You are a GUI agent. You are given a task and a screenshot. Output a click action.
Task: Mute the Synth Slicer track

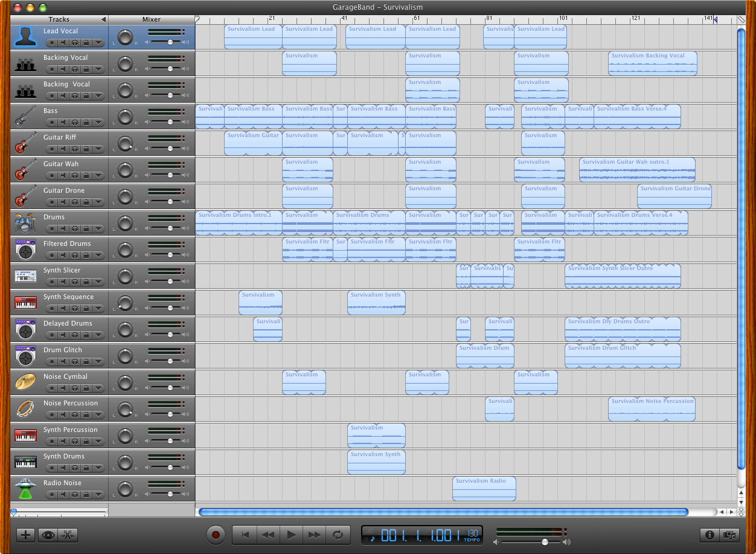tap(63, 282)
